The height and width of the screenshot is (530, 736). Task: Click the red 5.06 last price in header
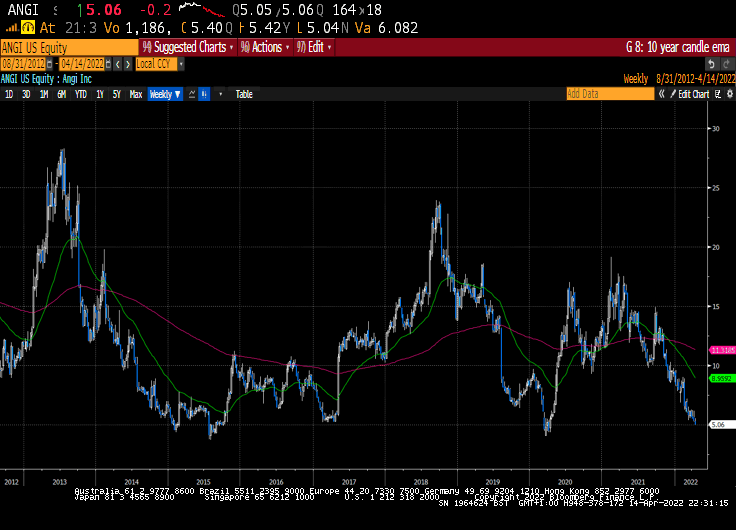click(x=104, y=10)
